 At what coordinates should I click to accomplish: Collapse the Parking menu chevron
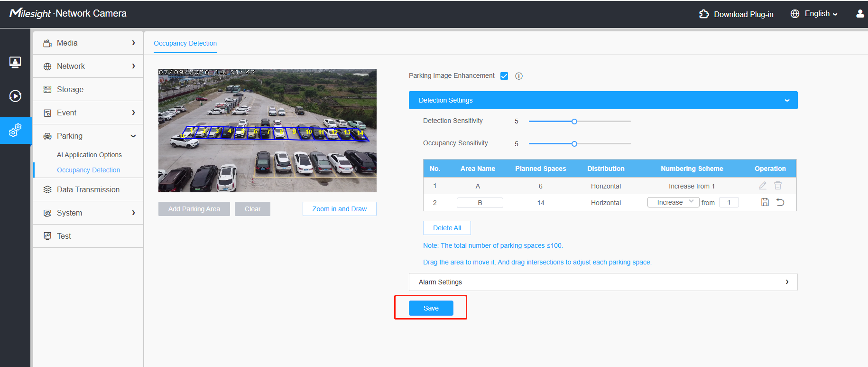[x=133, y=136]
